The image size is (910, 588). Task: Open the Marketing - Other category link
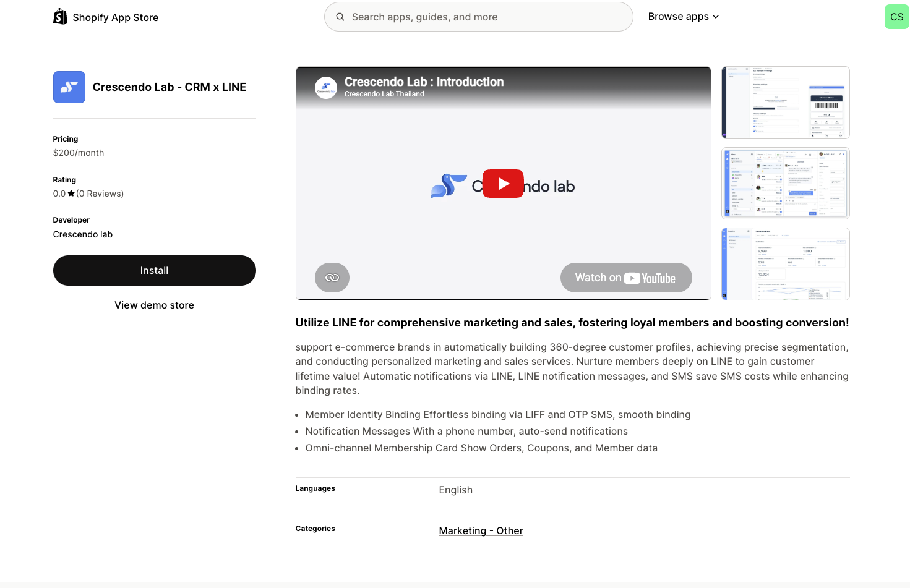click(481, 530)
